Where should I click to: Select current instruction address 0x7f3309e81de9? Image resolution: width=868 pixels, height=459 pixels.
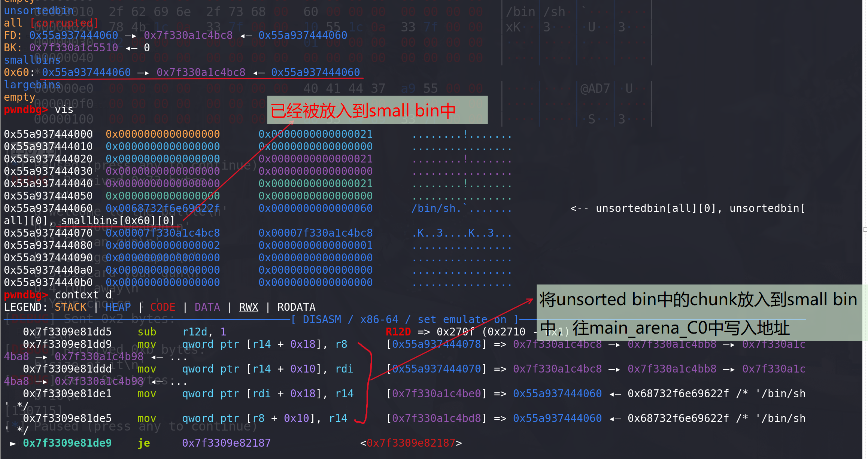click(67, 443)
